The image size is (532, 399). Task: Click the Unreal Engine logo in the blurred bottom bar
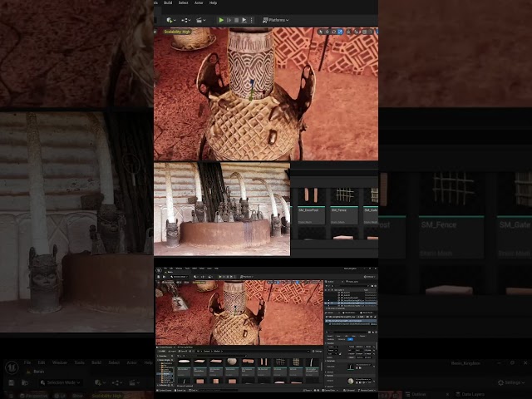tap(12, 367)
